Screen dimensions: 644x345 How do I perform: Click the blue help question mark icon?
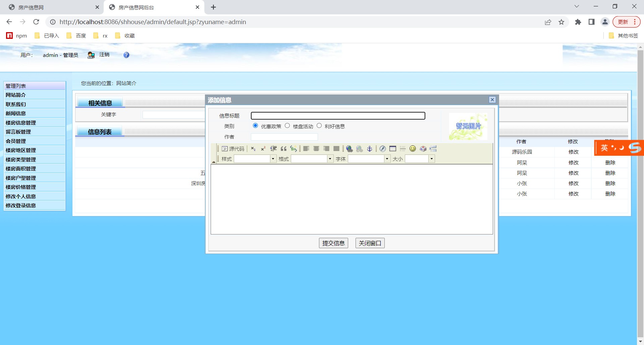click(x=126, y=55)
